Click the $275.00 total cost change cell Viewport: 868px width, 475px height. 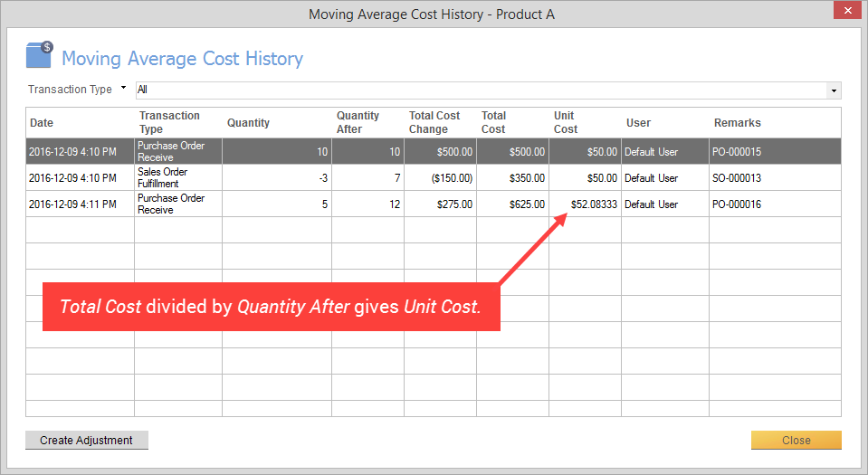(x=440, y=204)
